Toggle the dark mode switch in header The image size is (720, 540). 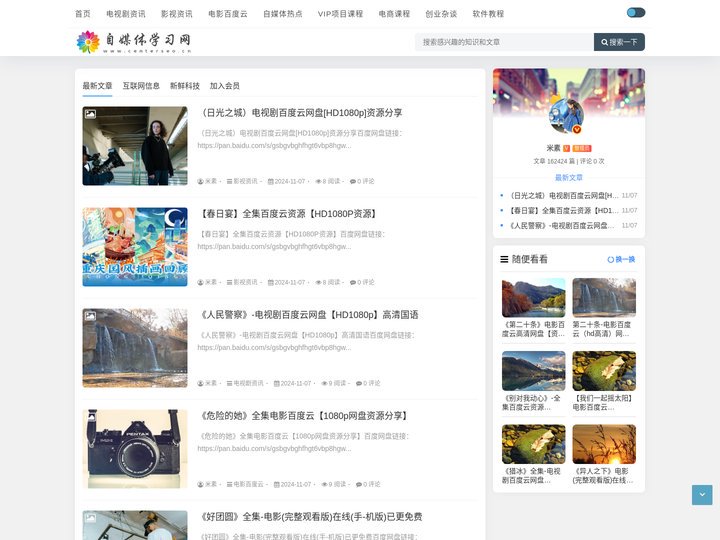click(x=636, y=12)
